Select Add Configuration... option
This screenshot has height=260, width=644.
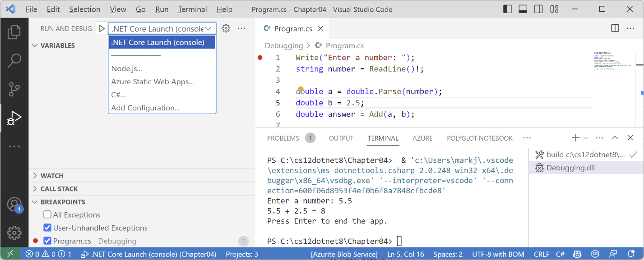[x=162, y=108]
